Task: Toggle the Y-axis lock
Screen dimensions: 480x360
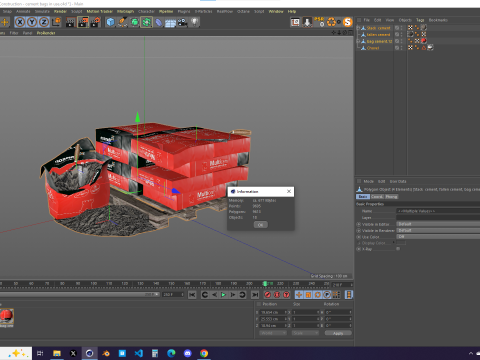Action: pyautogui.click(x=32, y=22)
